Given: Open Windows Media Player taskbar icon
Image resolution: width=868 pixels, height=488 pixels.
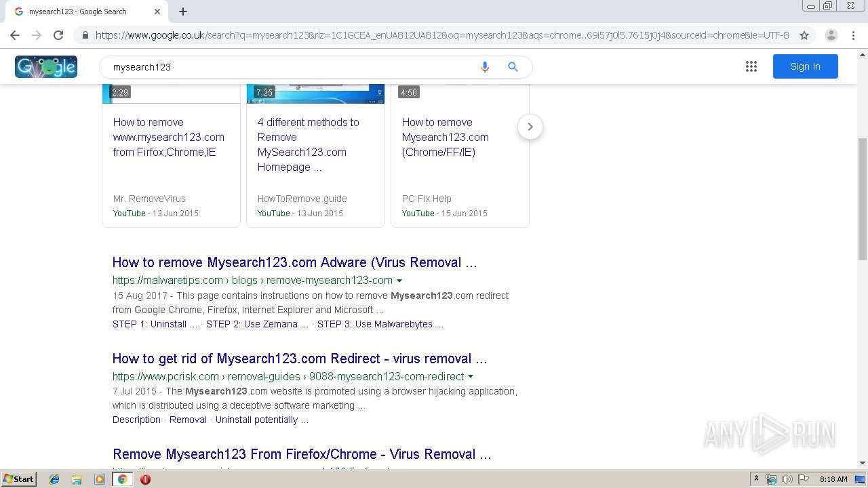Looking at the screenshot, I should coord(100,479).
